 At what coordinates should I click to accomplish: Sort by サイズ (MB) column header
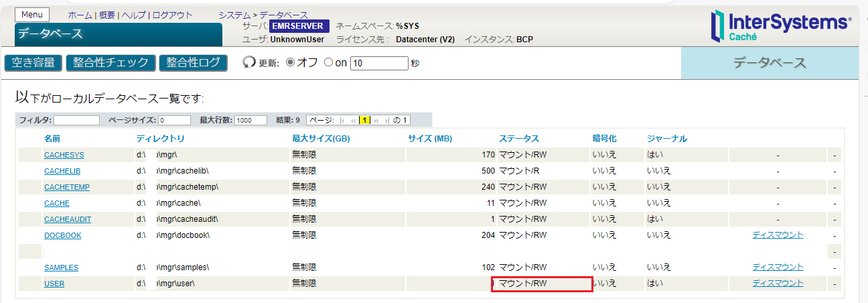[430, 139]
